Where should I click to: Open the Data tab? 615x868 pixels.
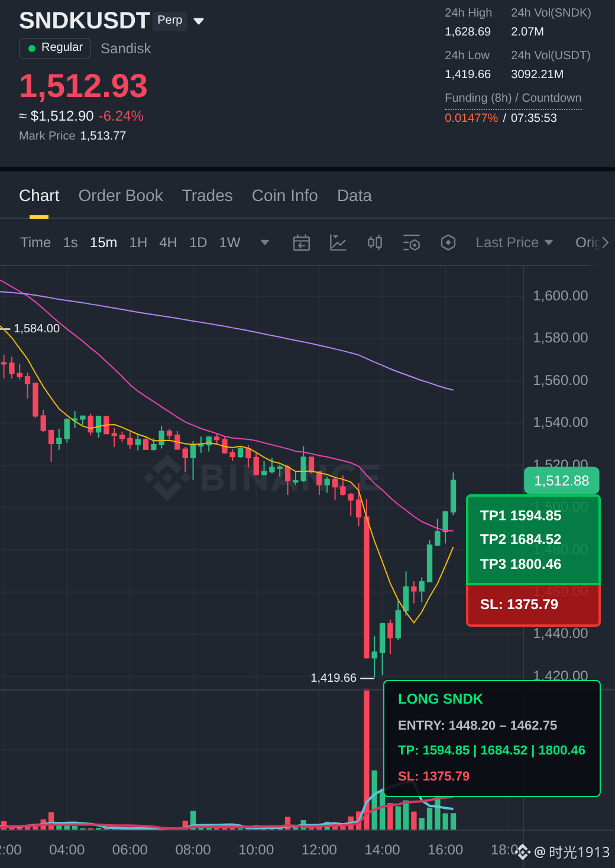[x=354, y=196]
